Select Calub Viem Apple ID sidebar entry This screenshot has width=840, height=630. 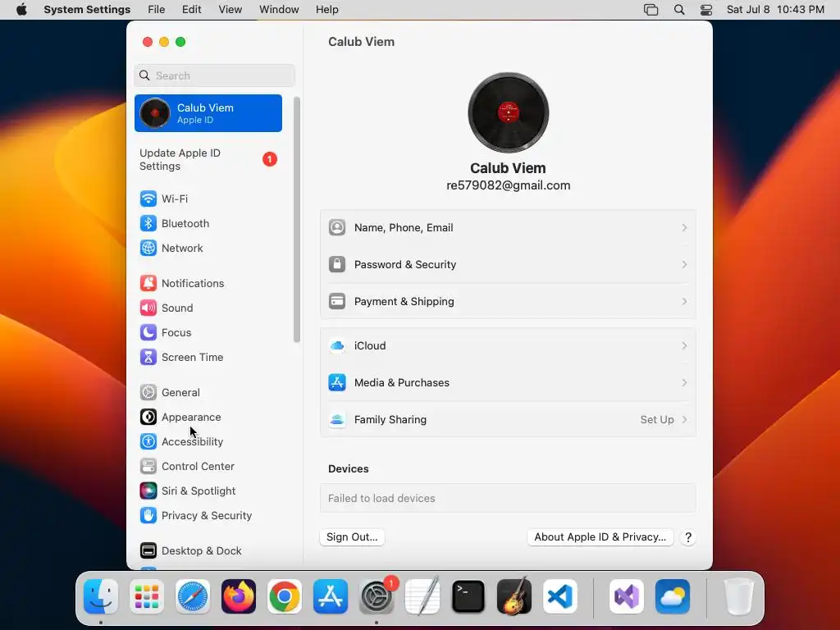click(x=208, y=113)
